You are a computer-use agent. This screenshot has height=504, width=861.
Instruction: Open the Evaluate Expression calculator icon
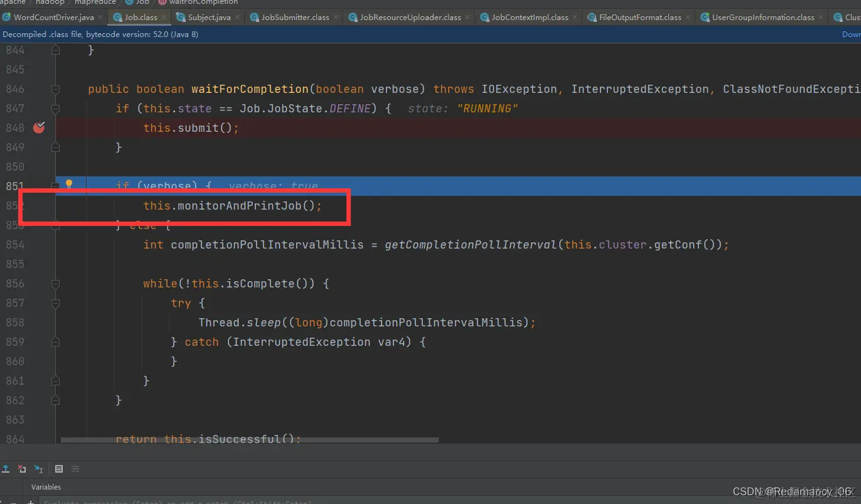(59, 469)
